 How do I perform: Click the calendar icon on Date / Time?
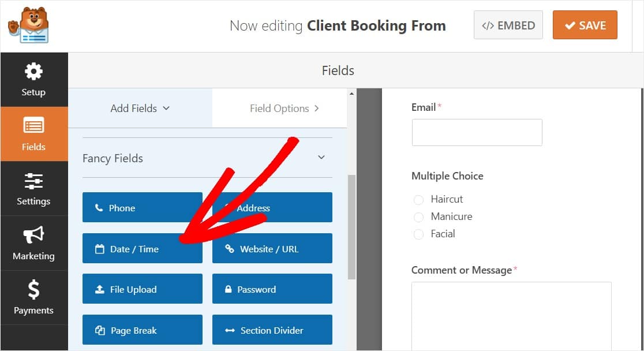[x=99, y=249]
